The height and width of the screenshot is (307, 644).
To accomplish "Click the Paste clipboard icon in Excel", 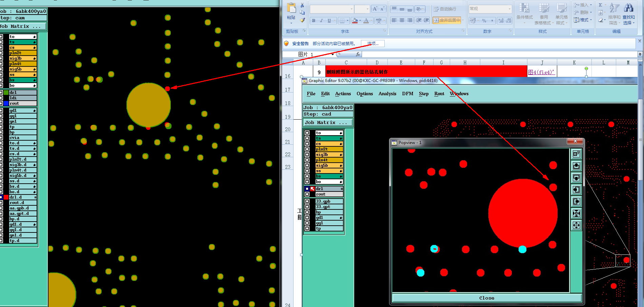I will pyautogui.click(x=291, y=8).
